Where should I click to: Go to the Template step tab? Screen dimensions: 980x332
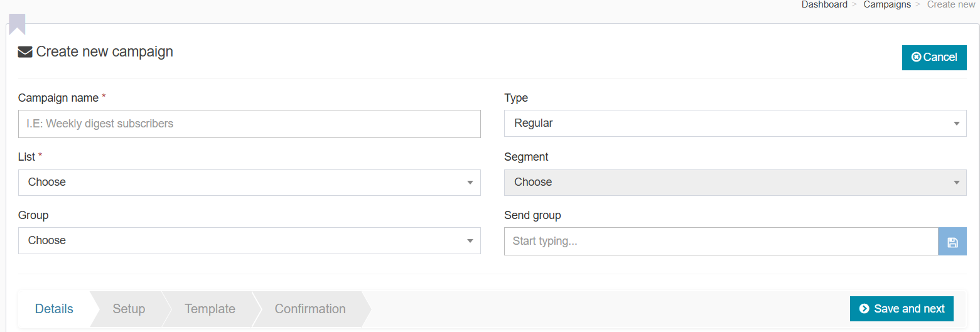[x=210, y=309]
